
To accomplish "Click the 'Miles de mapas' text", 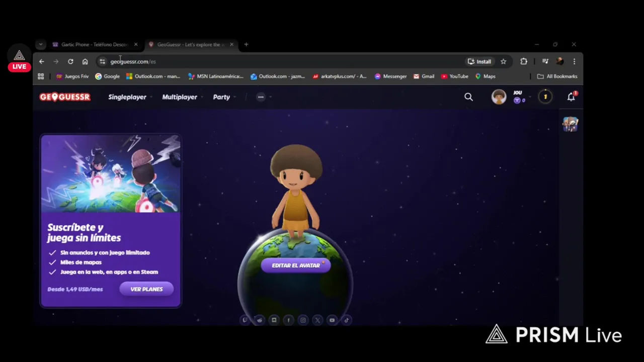I will pos(80,262).
